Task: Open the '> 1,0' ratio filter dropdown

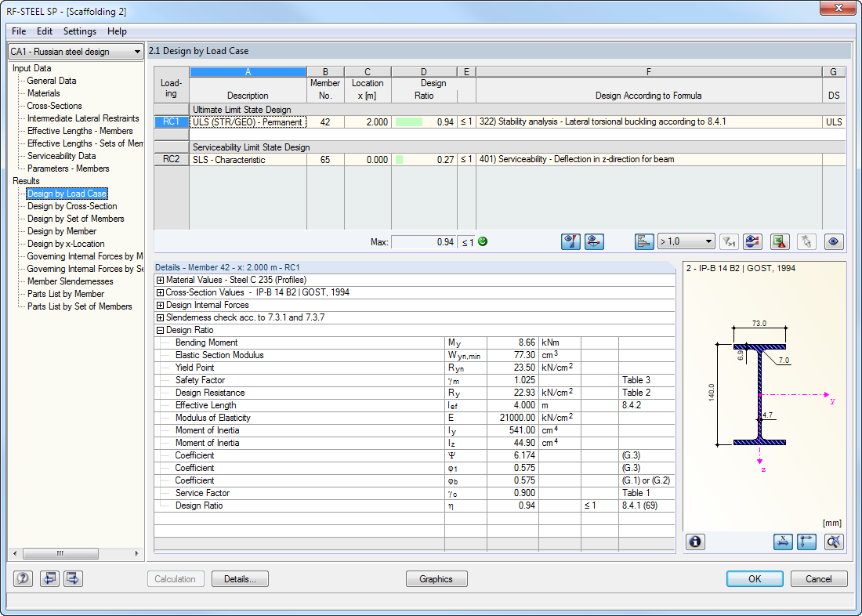Action: pos(686,241)
